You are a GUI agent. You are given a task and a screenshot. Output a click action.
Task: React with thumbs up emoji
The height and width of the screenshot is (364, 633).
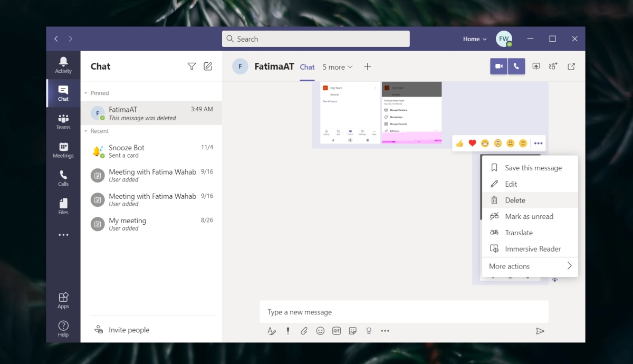(460, 143)
